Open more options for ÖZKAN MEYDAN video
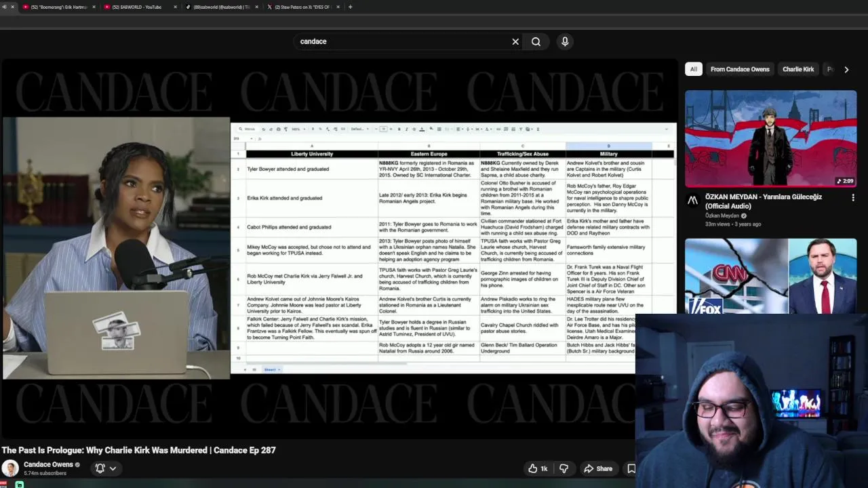Screen dimensions: 868x488 pos(853,198)
